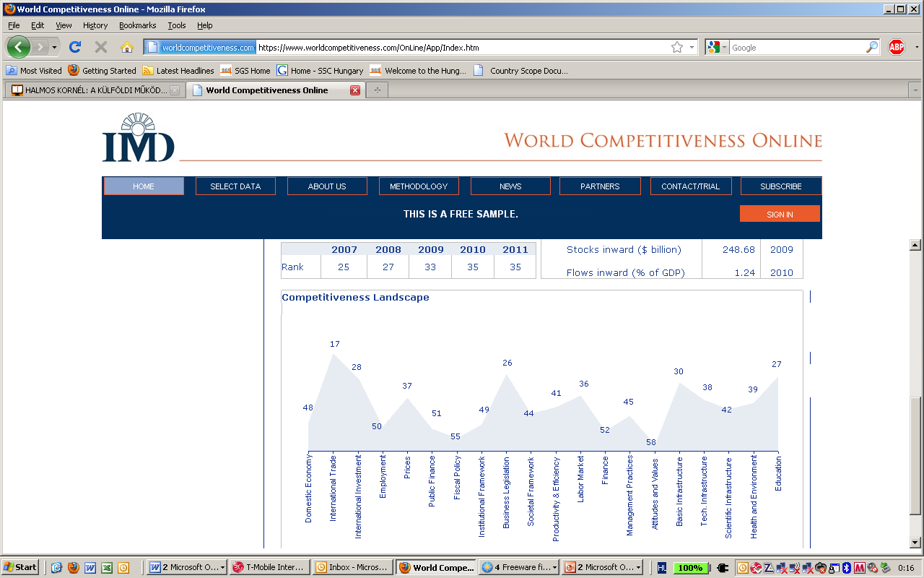Open the PARTNERS nav button
This screenshot has width=924, height=578.
pyautogui.click(x=600, y=186)
